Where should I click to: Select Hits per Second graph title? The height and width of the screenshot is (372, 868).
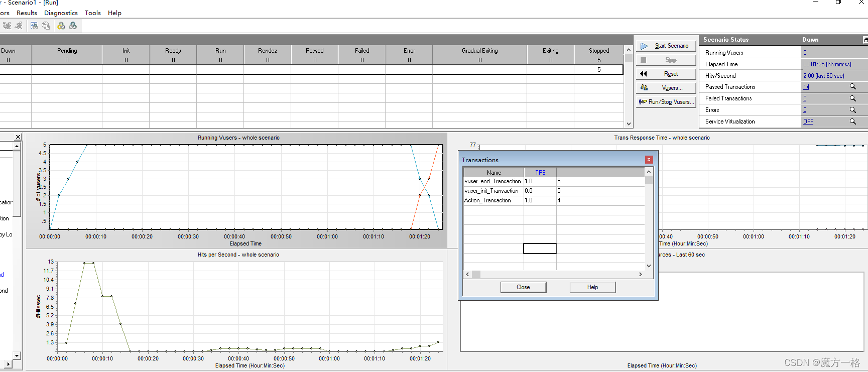(238, 255)
